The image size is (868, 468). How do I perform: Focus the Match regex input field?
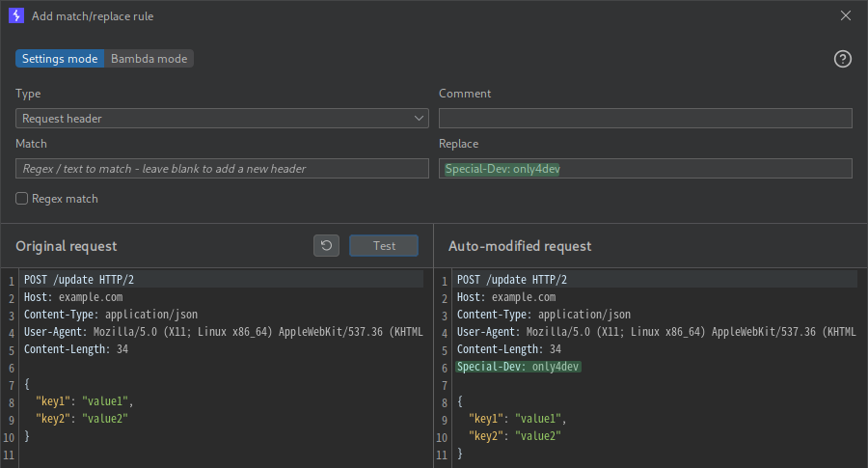222,169
